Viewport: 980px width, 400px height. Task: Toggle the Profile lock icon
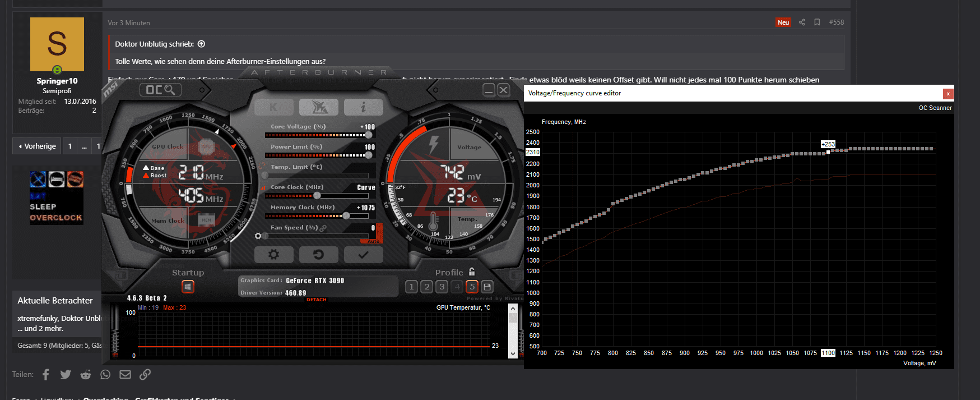472,272
